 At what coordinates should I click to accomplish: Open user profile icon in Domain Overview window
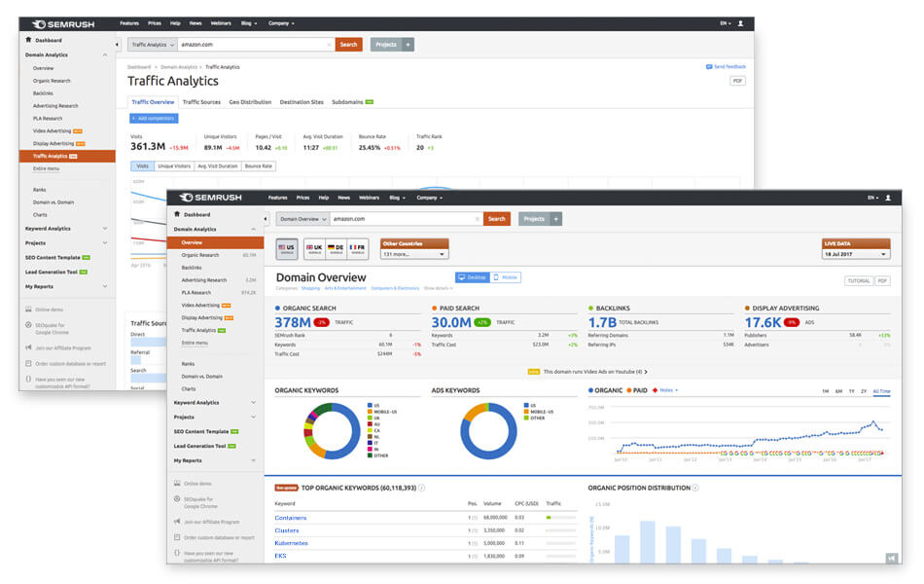click(x=888, y=198)
